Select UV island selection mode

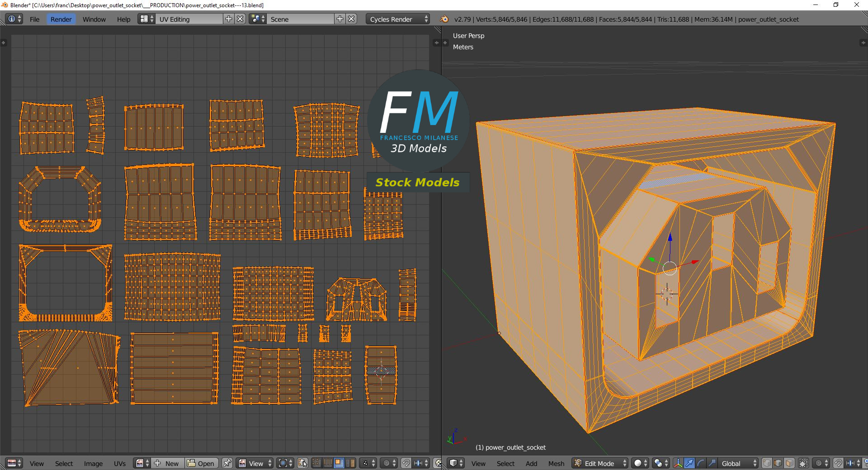pyautogui.click(x=350, y=463)
